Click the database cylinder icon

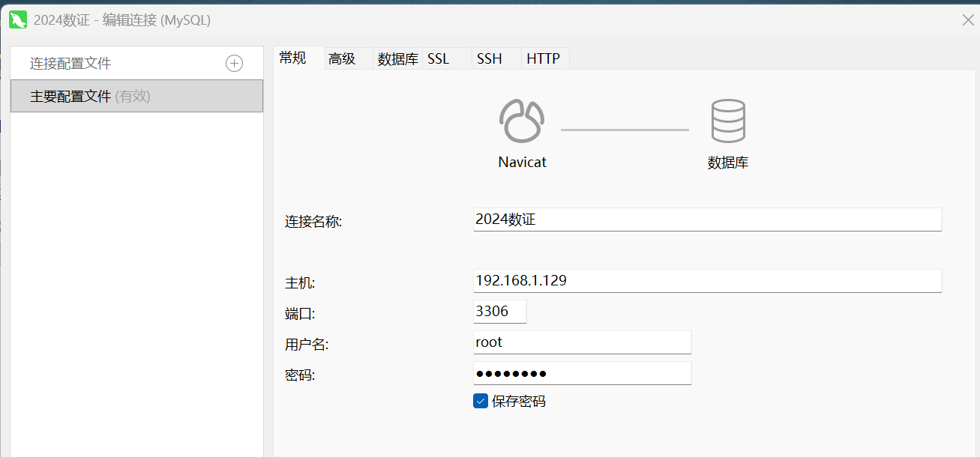727,121
